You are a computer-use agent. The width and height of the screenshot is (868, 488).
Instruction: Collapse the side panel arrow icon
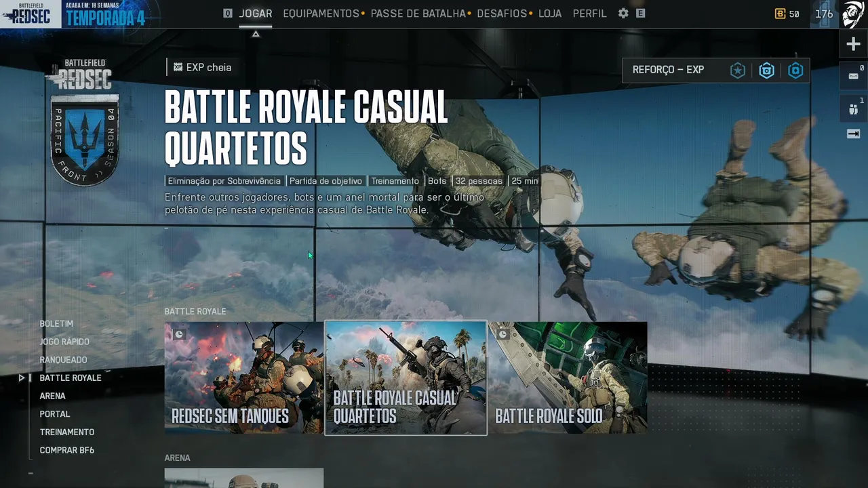click(853, 134)
